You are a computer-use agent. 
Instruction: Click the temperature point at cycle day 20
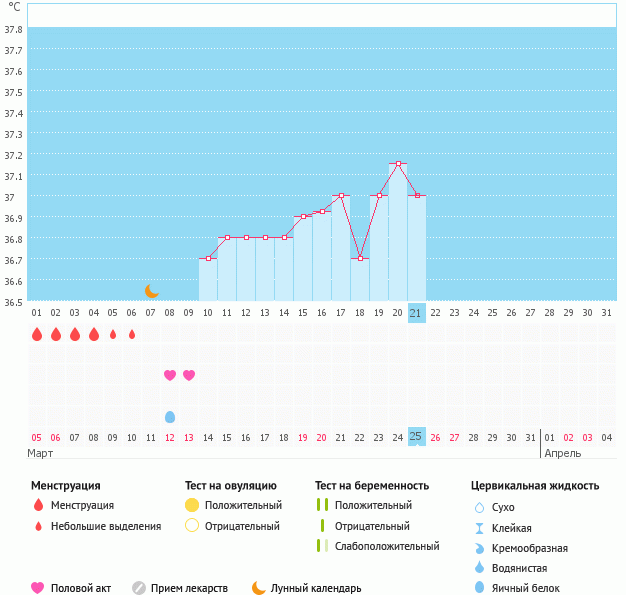coord(398,164)
